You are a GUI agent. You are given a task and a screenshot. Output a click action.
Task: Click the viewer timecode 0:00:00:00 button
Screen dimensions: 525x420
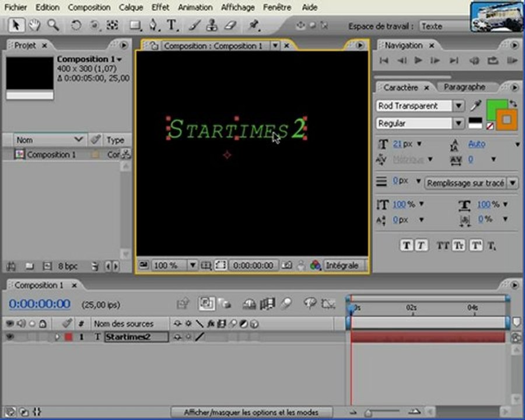coord(253,265)
